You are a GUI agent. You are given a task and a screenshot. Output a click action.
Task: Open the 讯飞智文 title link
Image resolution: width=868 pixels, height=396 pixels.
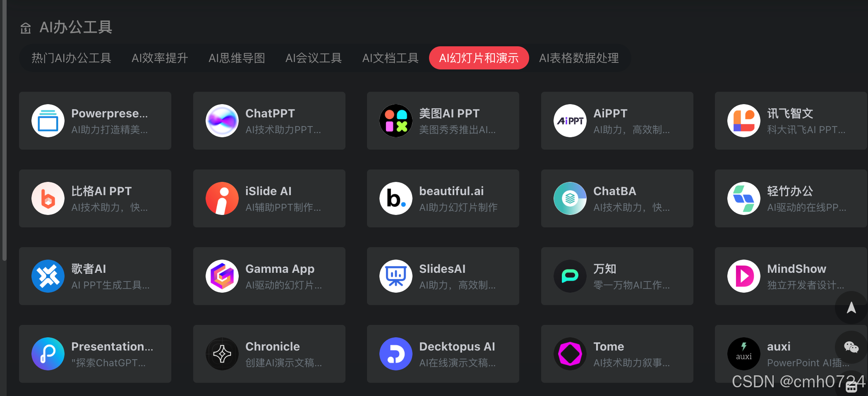pos(790,113)
